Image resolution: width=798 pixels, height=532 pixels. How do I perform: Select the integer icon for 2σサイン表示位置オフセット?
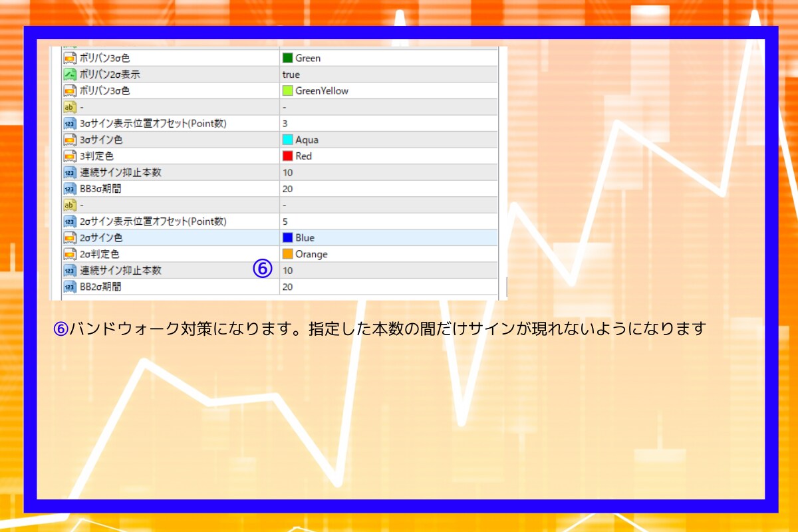[69, 221]
